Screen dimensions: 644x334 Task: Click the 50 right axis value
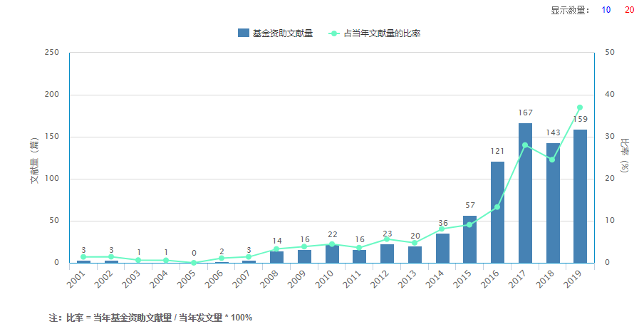tap(610, 52)
